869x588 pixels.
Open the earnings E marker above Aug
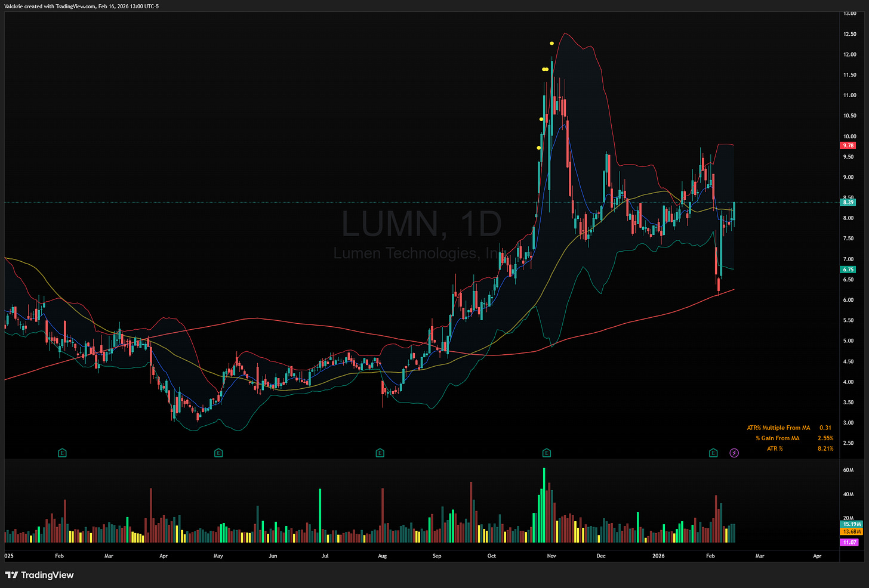[x=380, y=453]
